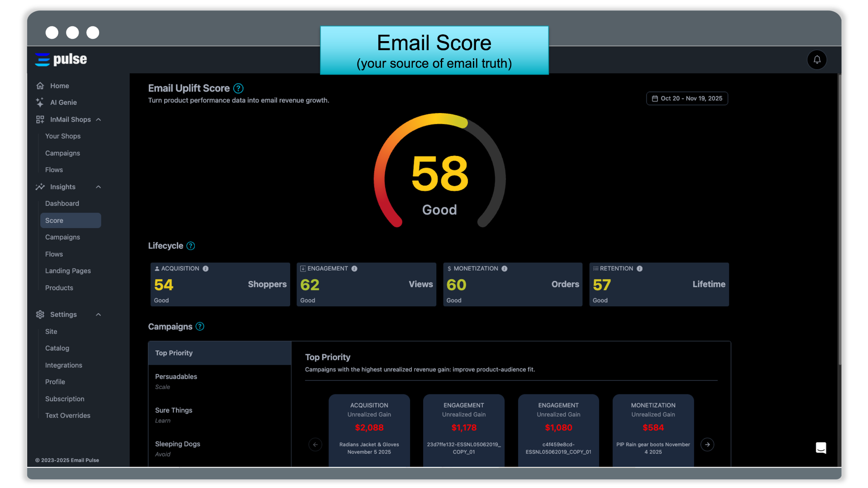Viewport: 868px width, 488px height.
Task: Open the notifications bell icon
Action: pyautogui.click(x=816, y=60)
